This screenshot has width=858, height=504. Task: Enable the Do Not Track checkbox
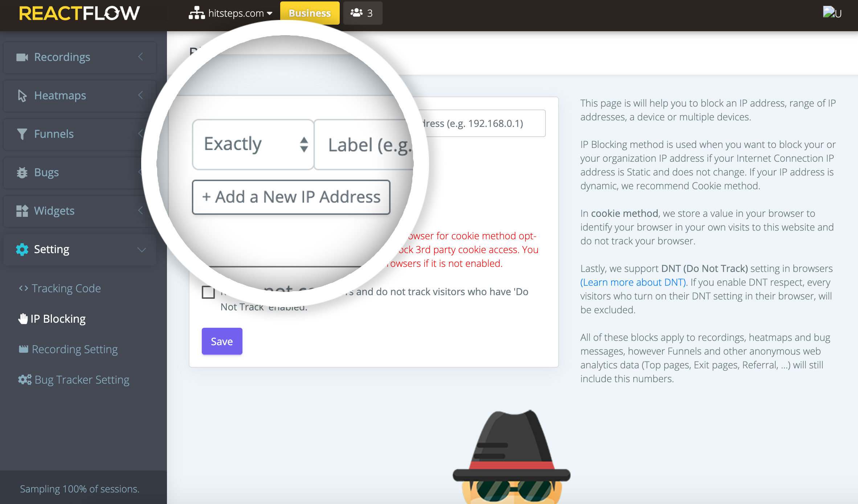[x=208, y=292]
